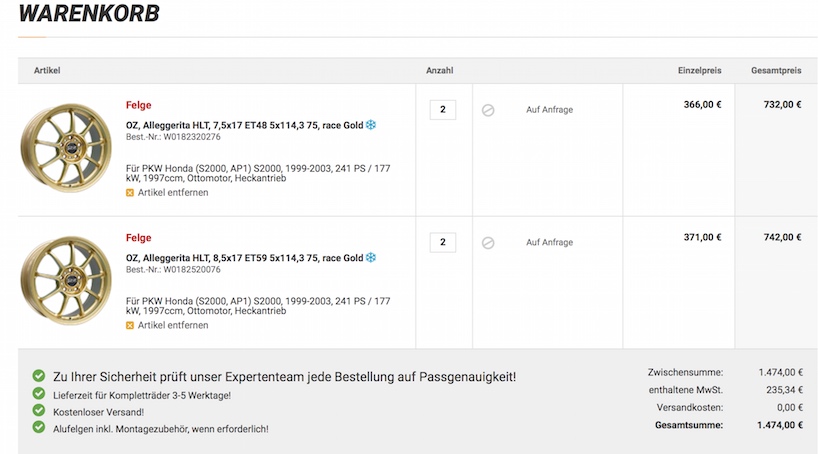Click the availability circle icon in the second row
This screenshot has height=454, width=818.
(488, 243)
